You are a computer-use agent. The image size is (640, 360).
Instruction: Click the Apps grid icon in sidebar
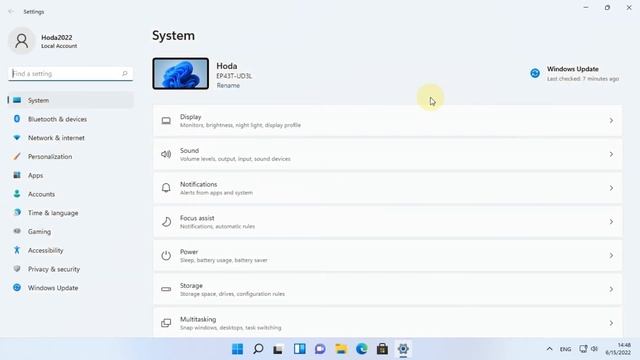(x=17, y=175)
